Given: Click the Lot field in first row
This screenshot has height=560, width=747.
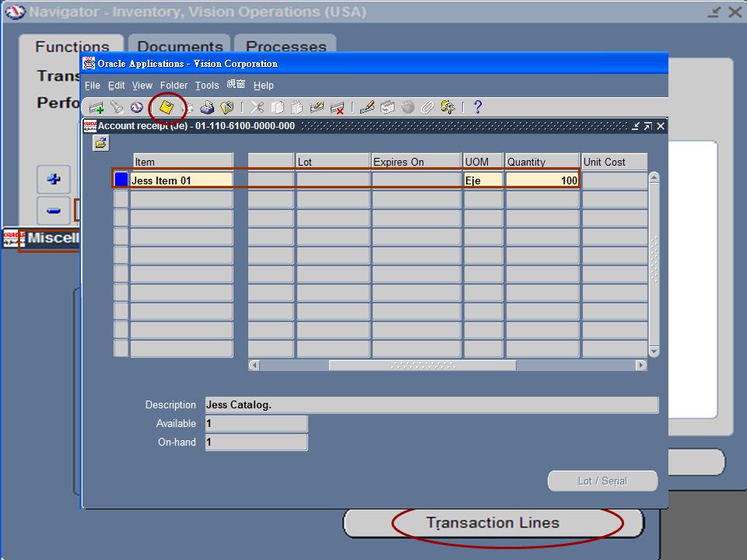Looking at the screenshot, I should [x=333, y=180].
